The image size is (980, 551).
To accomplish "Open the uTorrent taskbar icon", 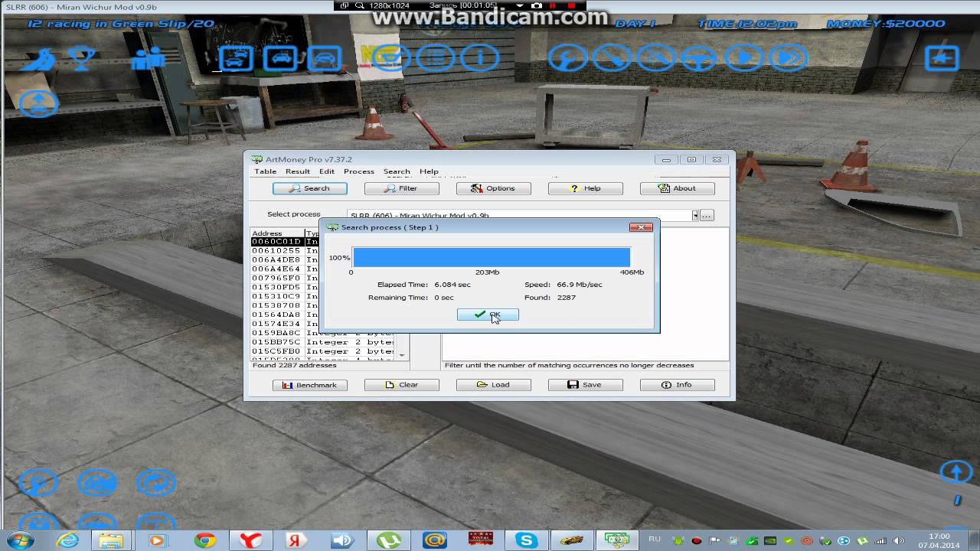I will [389, 540].
